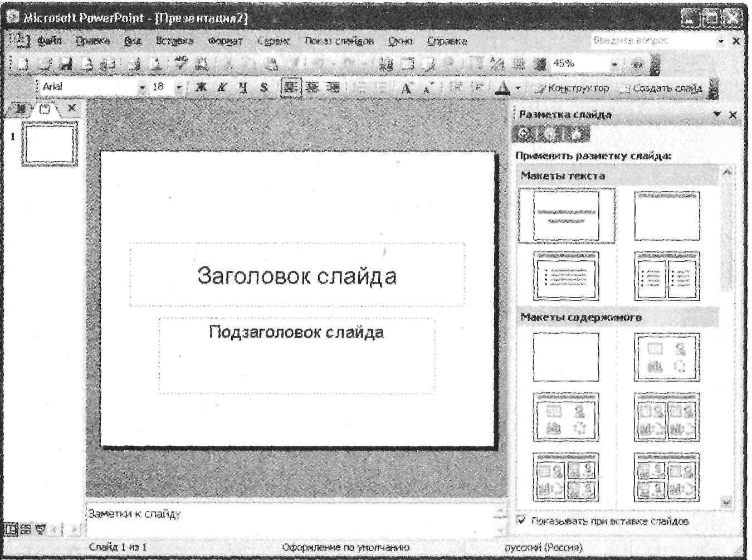
Task: Toggle italic К formatting
Action: (x=222, y=87)
